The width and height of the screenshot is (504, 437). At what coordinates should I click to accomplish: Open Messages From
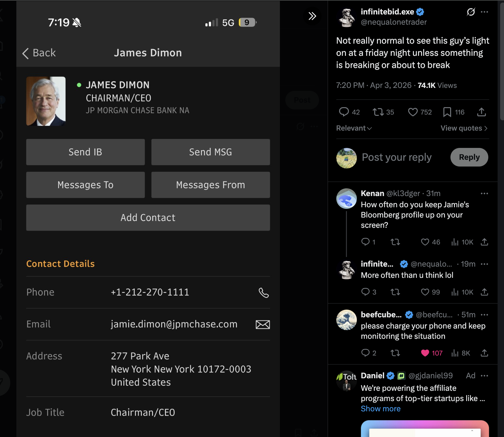click(x=211, y=185)
